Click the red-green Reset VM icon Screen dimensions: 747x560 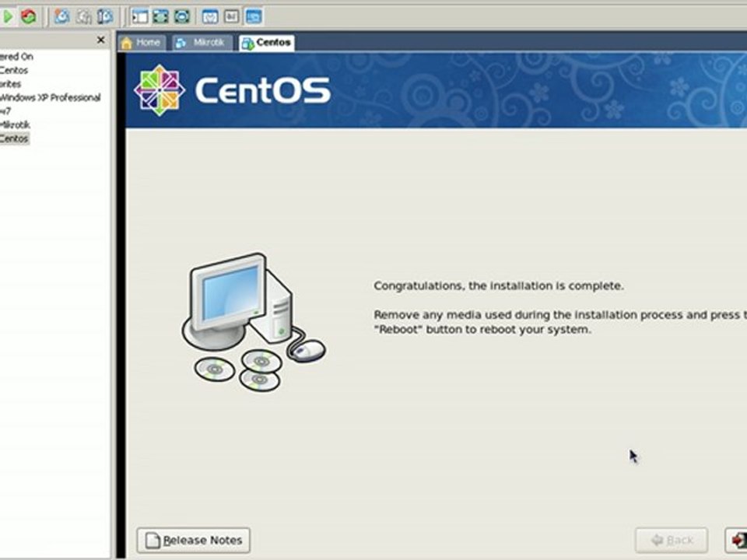[x=29, y=16]
